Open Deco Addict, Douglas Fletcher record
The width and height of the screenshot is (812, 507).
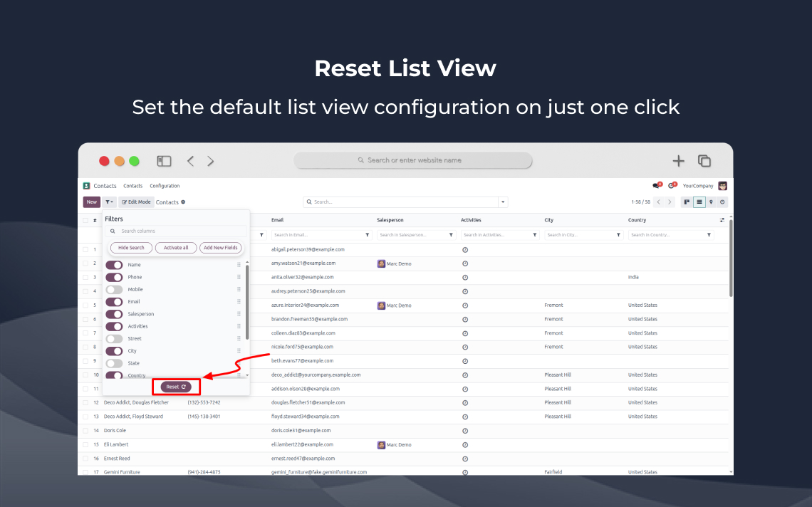(x=136, y=402)
